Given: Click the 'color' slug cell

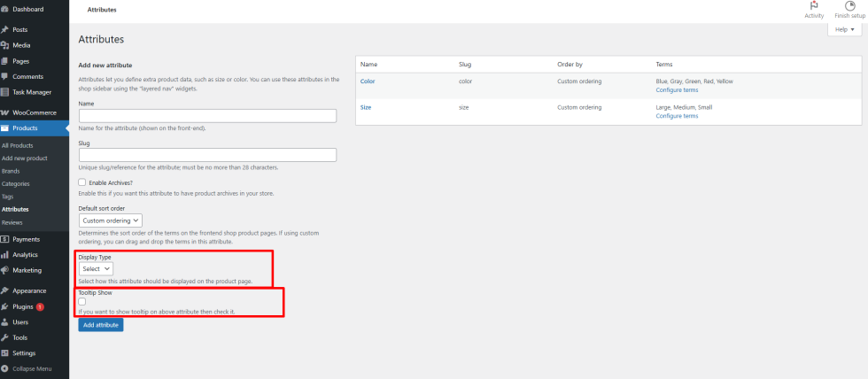Looking at the screenshot, I should [x=465, y=81].
